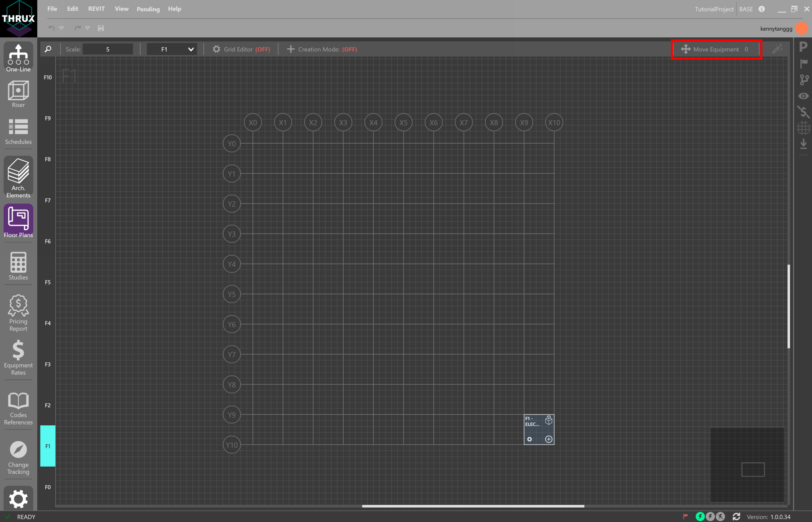The width and height of the screenshot is (812, 522).
Task: Open the Pricing Report
Action: [x=18, y=312]
